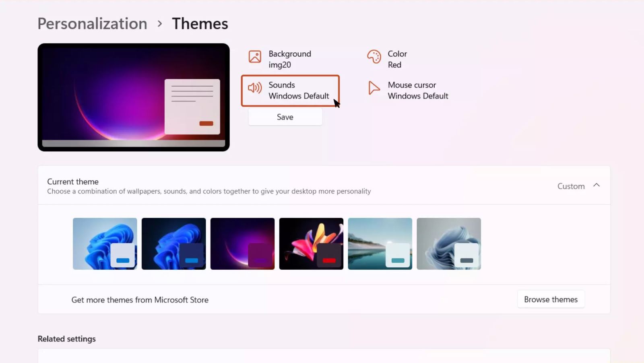
Task: Click the breadcrumb separator chevron
Action: 160,24
